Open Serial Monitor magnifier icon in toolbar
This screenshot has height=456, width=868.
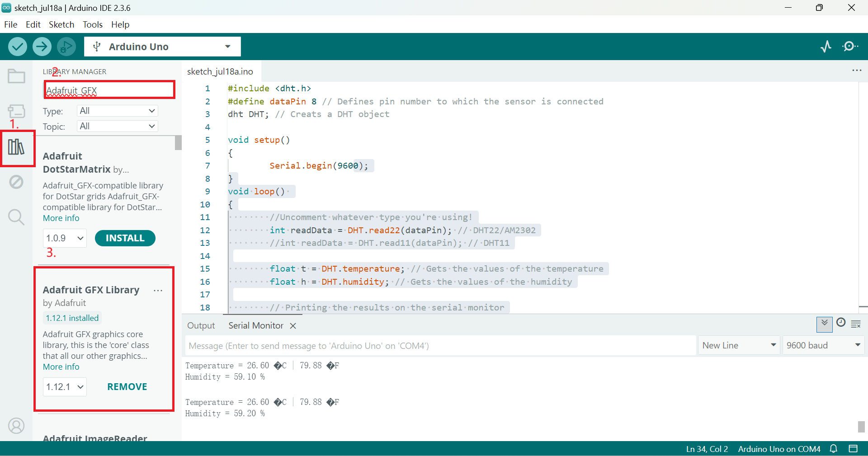point(850,47)
